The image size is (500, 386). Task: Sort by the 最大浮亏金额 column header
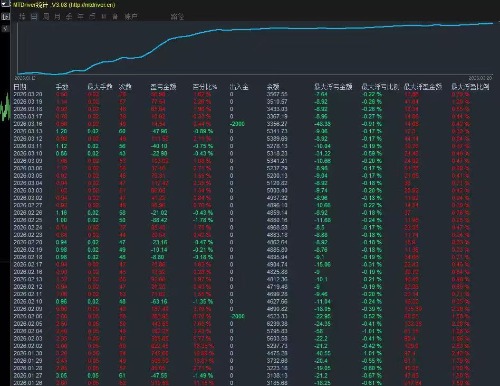(333, 87)
